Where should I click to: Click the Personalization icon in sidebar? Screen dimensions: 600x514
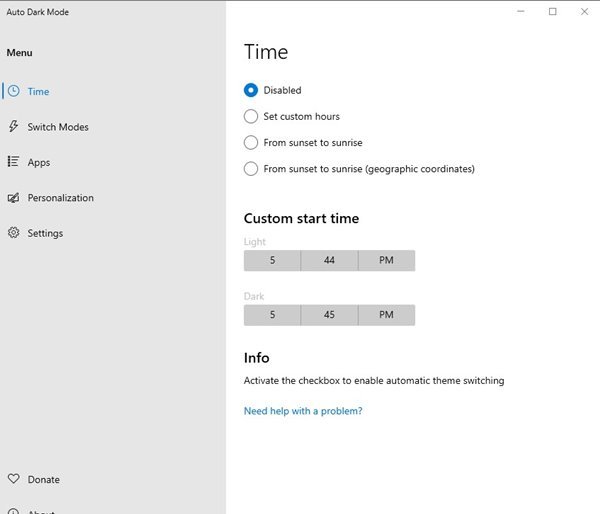[x=13, y=198]
